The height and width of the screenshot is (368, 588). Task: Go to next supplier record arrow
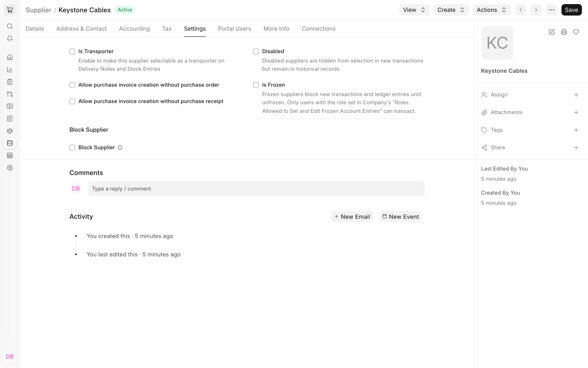coord(536,10)
